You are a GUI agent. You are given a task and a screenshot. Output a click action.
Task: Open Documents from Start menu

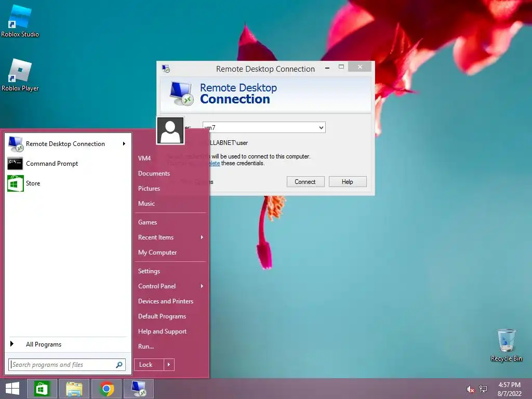[154, 174]
